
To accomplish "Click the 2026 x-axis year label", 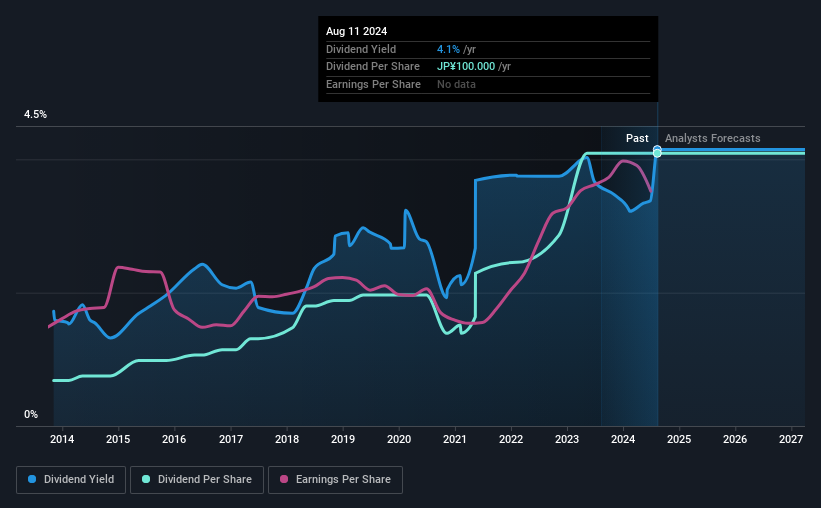I will click(x=735, y=439).
